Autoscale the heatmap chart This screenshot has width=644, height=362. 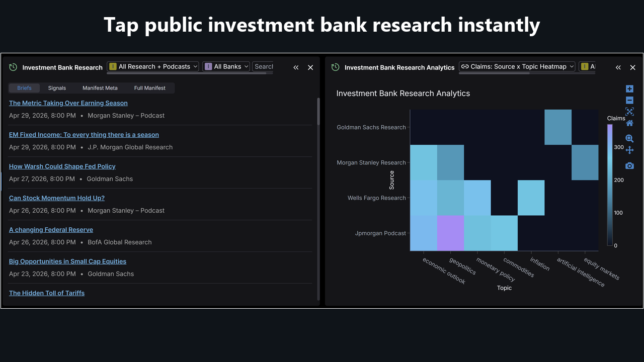(x=629, y=112)
